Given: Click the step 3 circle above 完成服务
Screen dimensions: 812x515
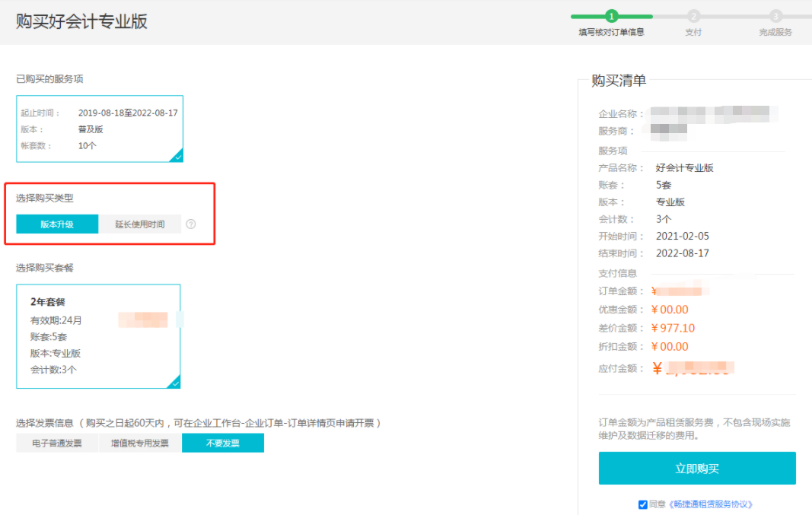Looking at the screenshot, I should point(775,15).
